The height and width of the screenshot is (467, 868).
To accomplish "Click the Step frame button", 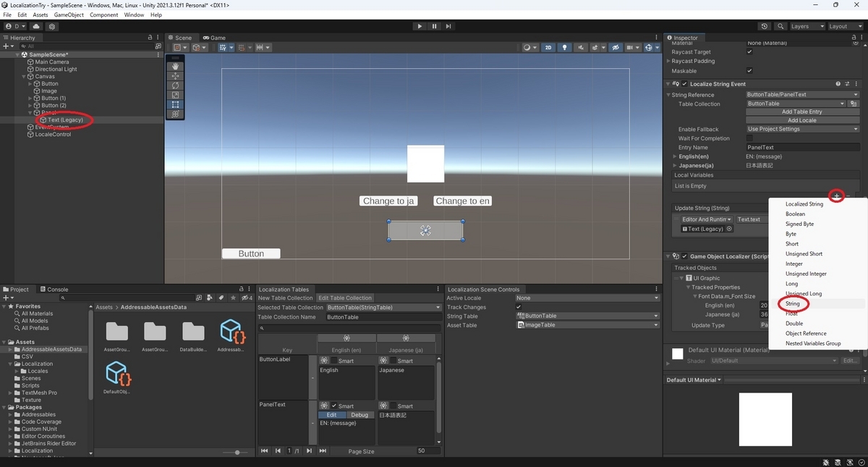I will pos(448,26).
